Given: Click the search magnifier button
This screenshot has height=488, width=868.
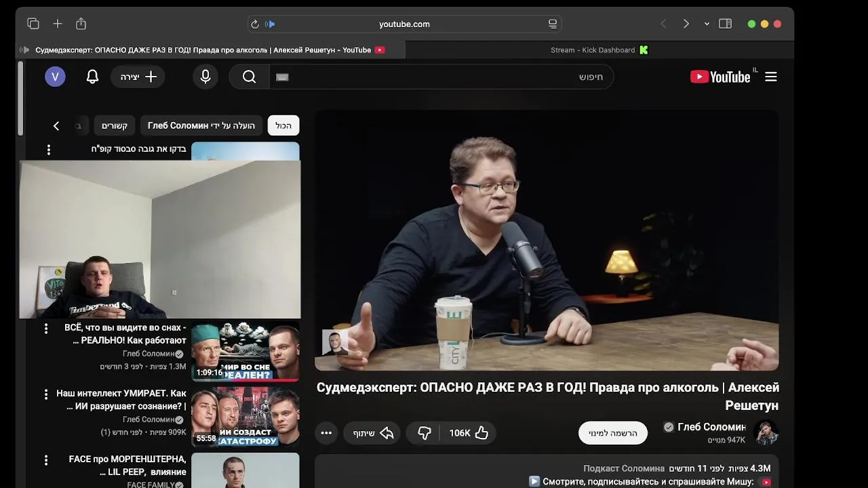Looking at the screenshot, I should coord(249,77).
